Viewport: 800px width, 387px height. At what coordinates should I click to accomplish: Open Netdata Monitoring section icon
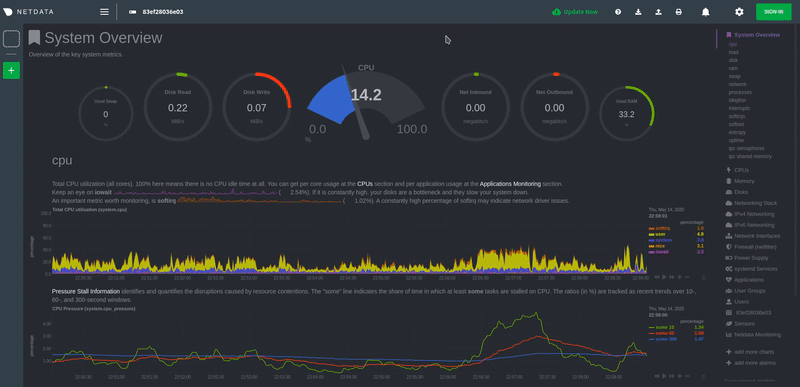coord(729,334)
